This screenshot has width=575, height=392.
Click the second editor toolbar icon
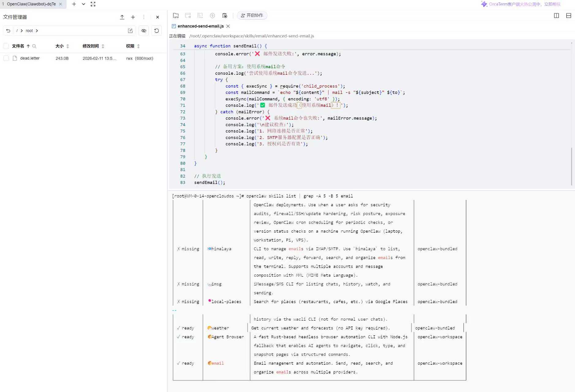(x=188, y=15)
